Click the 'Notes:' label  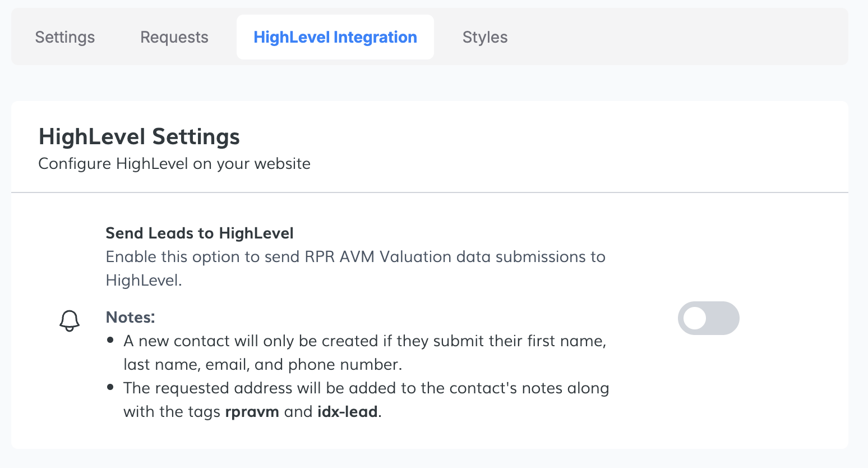(x=130, y=317)
